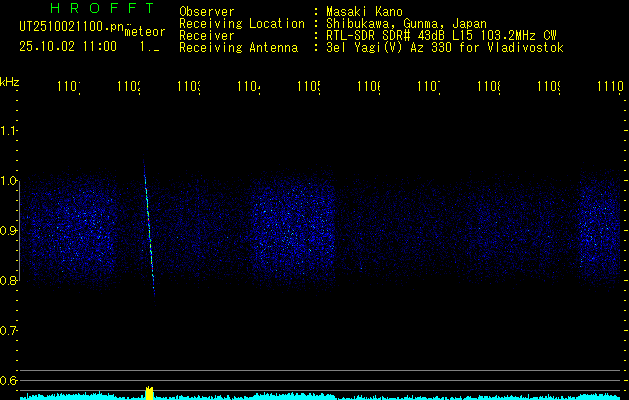Image resolution: width=629 pixels, height=400 pixels.
Task: Click the diagonal meteor echo streak
Action: tap(149, 230)
